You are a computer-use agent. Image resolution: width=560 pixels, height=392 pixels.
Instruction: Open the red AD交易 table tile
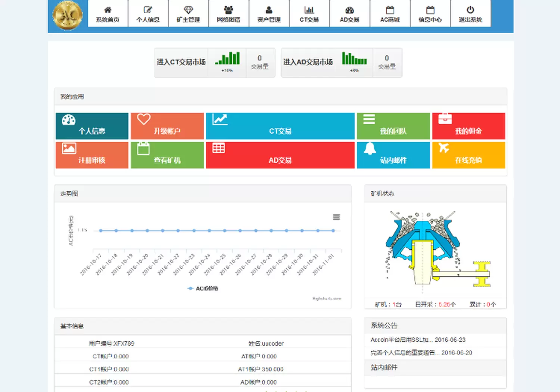click(x=280, y=155)
